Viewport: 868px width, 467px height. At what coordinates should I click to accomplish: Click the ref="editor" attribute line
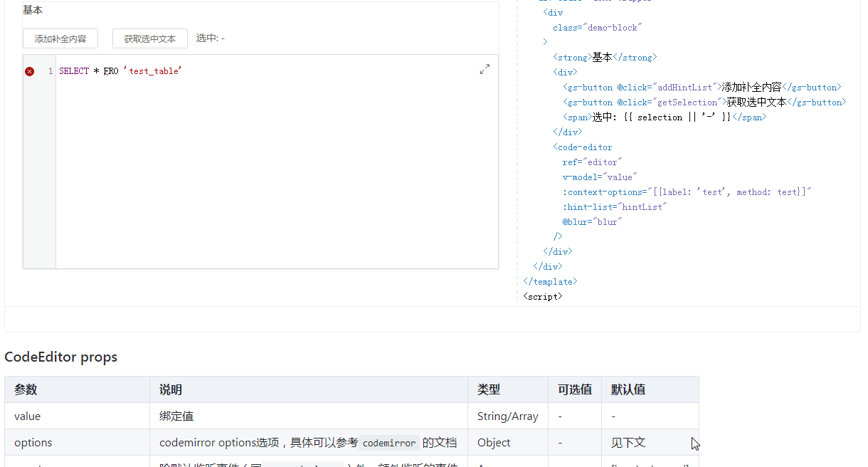[592, 162]
